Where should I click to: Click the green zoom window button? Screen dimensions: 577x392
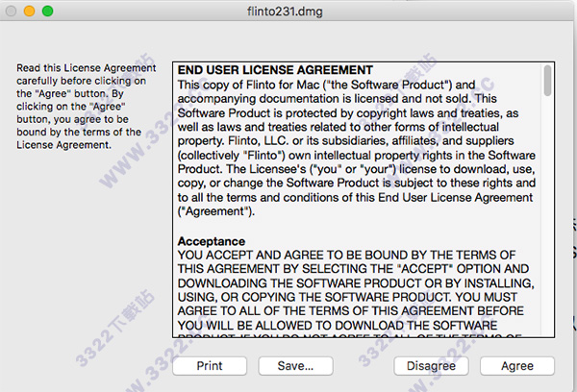click(x=47, y=11)
